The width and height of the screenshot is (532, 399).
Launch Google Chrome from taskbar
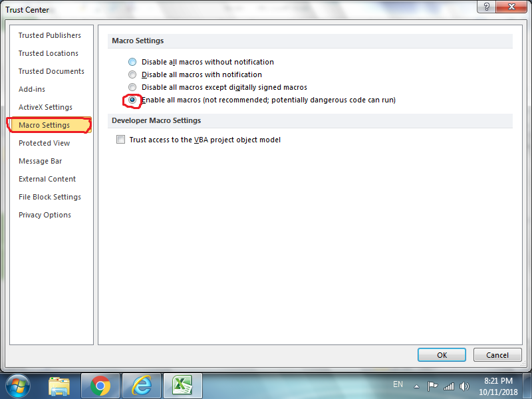100,386
